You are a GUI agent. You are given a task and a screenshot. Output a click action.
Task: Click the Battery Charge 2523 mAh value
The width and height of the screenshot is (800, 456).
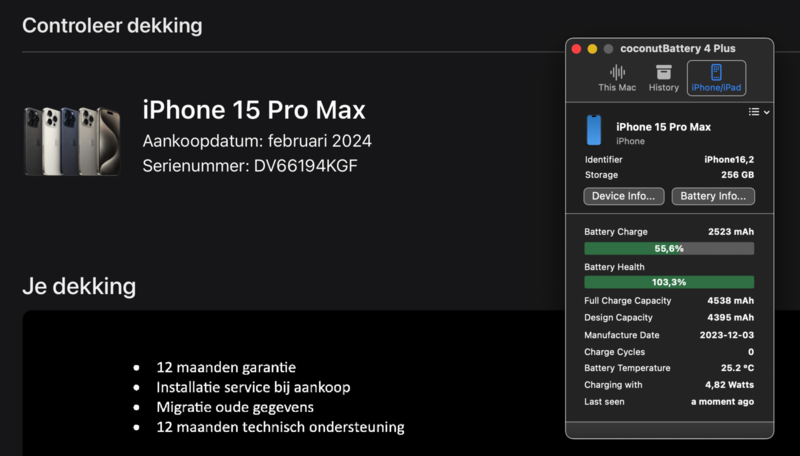731,232
